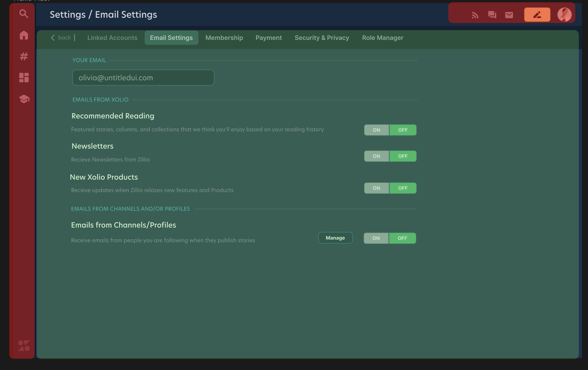The width and height of the screenshot is (588, 370).
Task: Check the mail inbox icon in the header
Action: point(509,15)
